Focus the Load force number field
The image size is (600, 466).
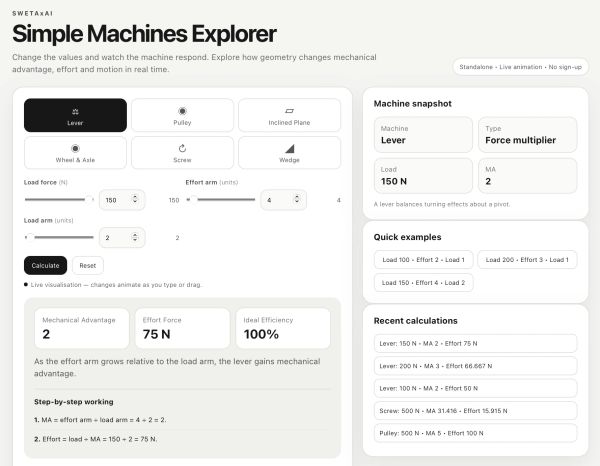[122, 200]
